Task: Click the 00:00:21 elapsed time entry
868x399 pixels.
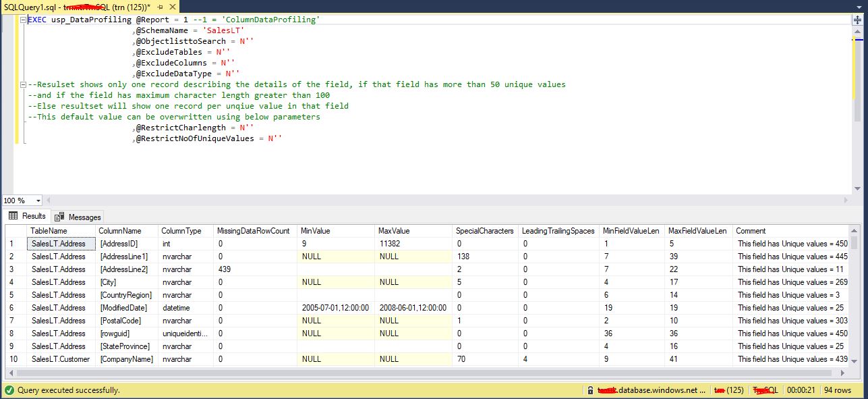Action: (x=801, y=390)
